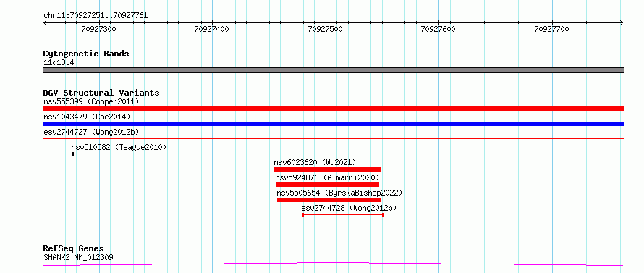The width and height of the screenshot is (644, 273).
Task: Open variant esv2744728 (Wong2012b) label
Action: (x=349, y=208)
